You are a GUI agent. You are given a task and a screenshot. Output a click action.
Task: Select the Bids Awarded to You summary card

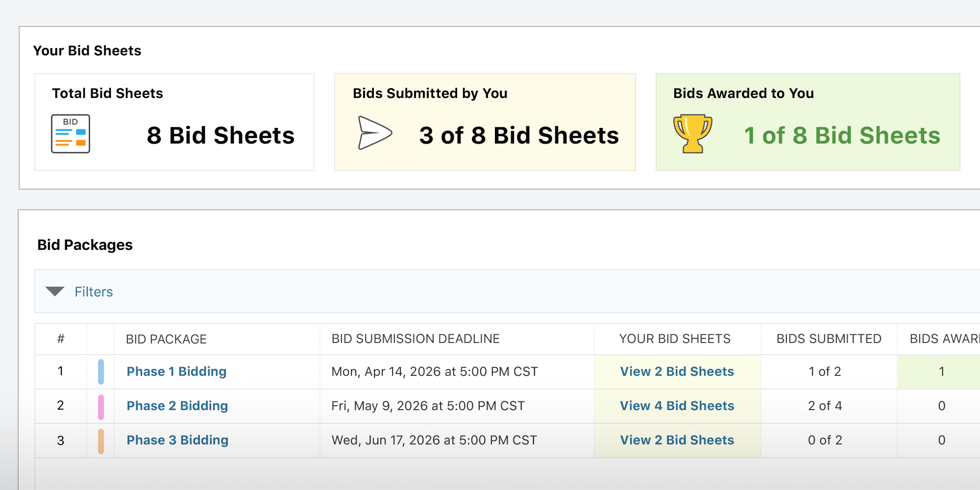808,122
